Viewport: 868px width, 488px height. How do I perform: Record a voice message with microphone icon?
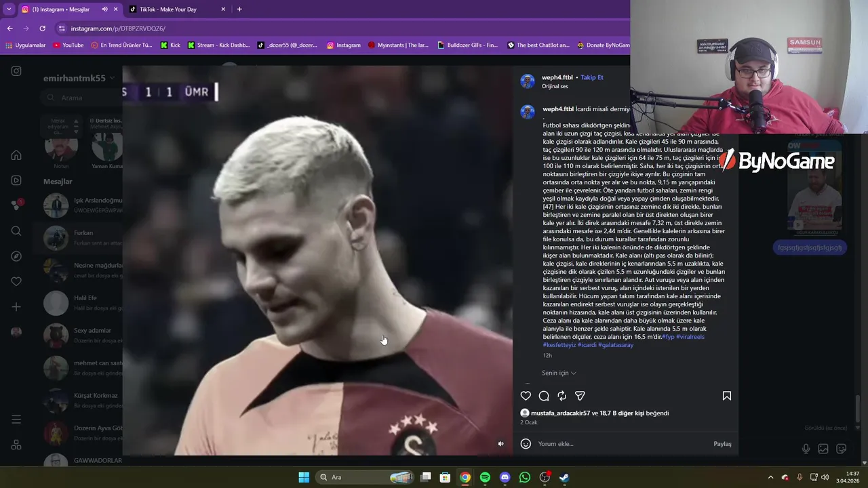click(x=806, y=449)
